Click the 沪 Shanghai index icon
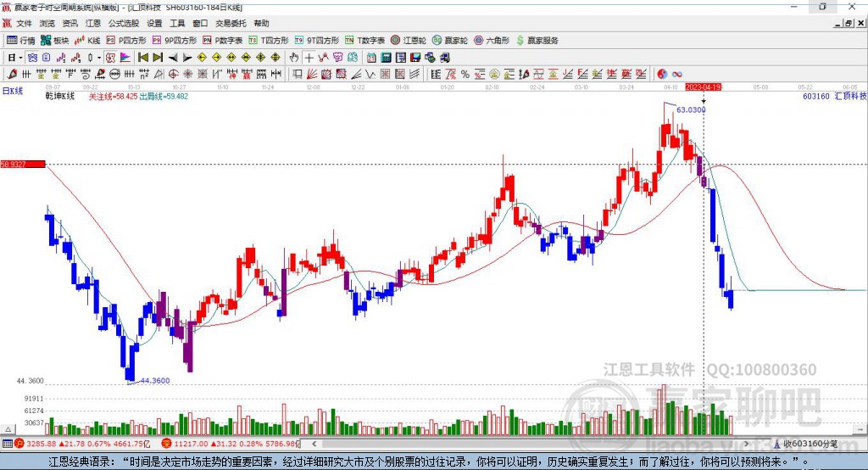 point(19,444)
